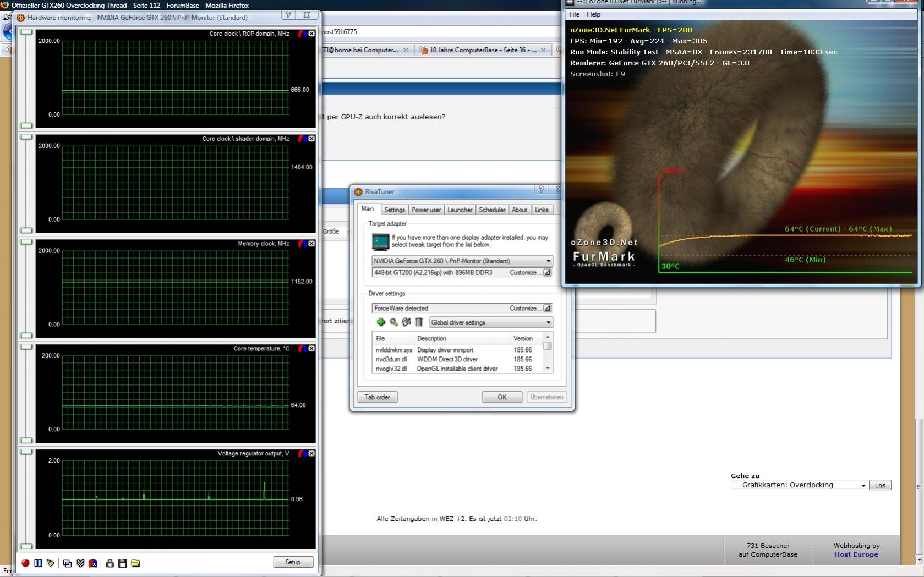Open a file with the yellow folder icon
Viewport: 924px width, 577px height.
pos(135,563)
